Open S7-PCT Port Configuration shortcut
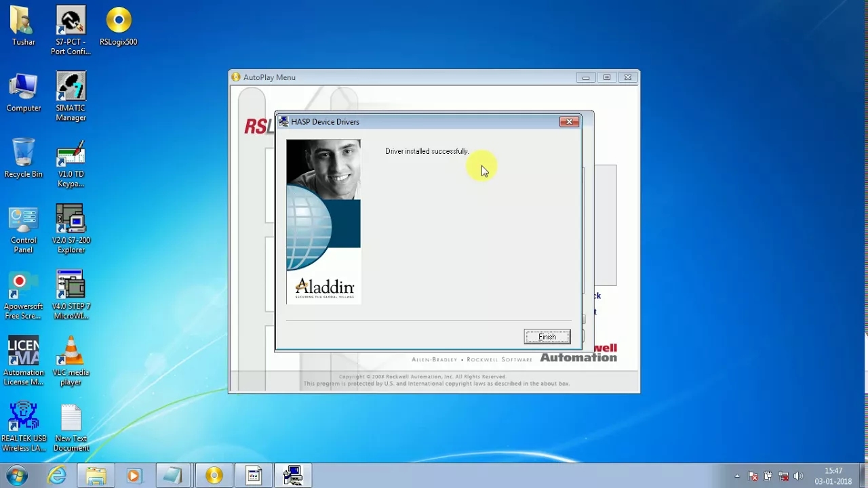Screen dimensions: 868x488 tap(71, 30)
